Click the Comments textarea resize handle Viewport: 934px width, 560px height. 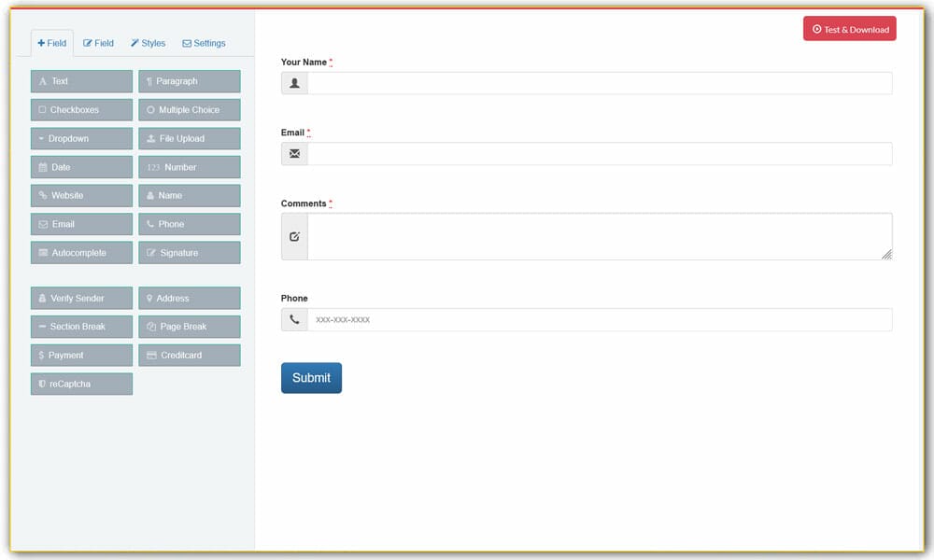click(886, 254)
